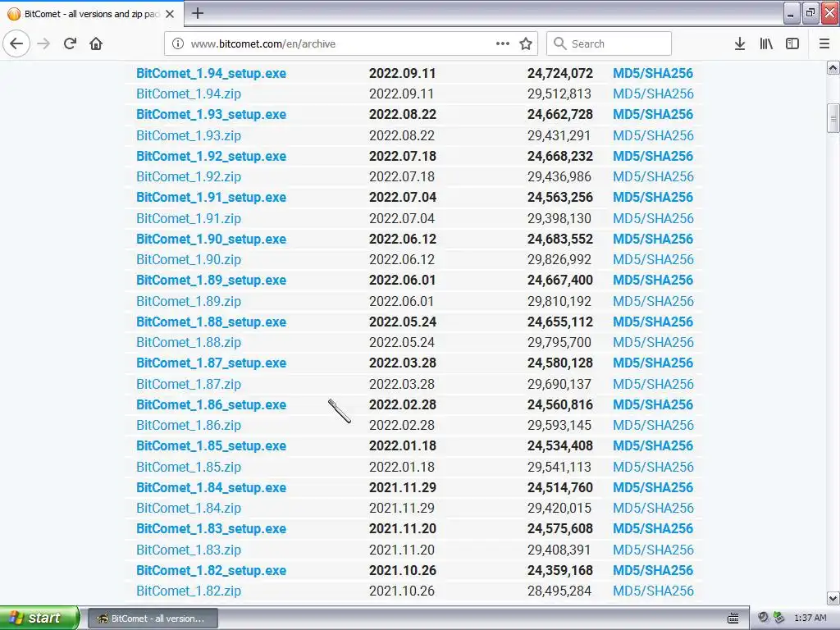
Task: Download BitComet_1.88.zip
Action: 189,342
